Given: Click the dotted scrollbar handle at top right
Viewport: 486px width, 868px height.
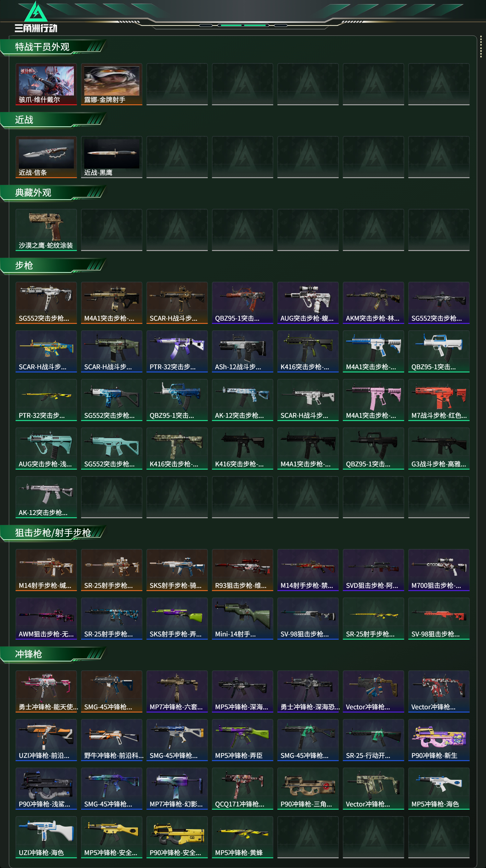Looking at the screenshot, I should 481,47.
